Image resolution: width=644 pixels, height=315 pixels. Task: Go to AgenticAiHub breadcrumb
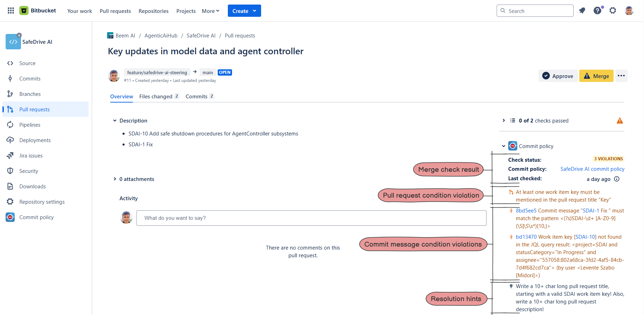click(161, 36)
